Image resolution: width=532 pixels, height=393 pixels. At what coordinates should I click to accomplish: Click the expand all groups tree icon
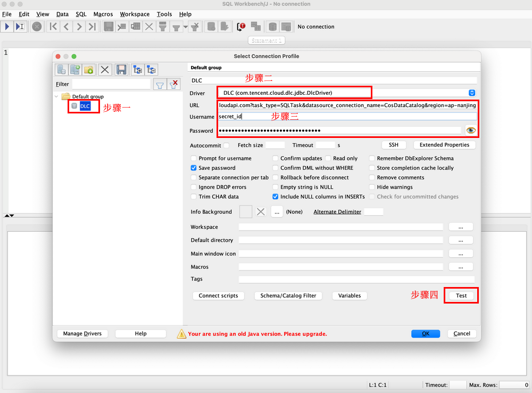coord(137,70)
